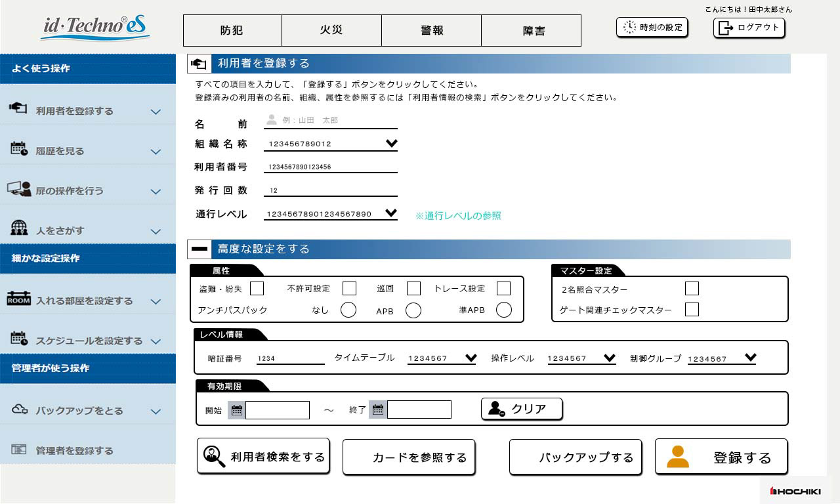840x504 pixels.
Task: Enable the 盗難・紛失 checkbox
Action: tap(256, 288)
